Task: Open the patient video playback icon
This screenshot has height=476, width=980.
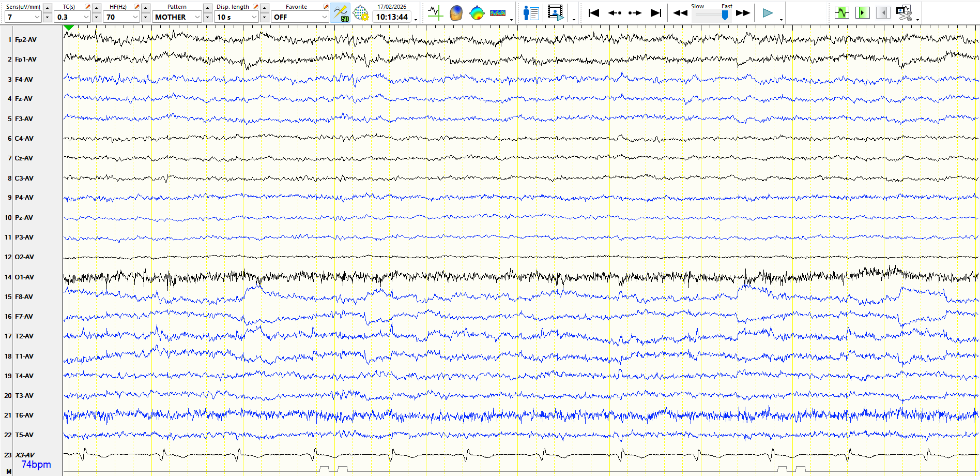Action: pyautogui.click(x=555, y=12)
